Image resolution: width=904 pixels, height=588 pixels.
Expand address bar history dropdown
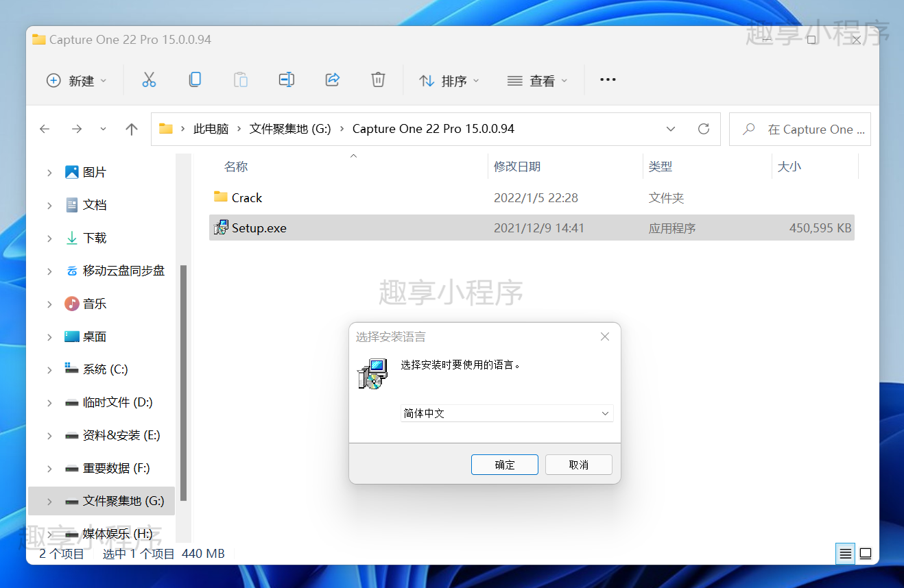pos(671,129)
